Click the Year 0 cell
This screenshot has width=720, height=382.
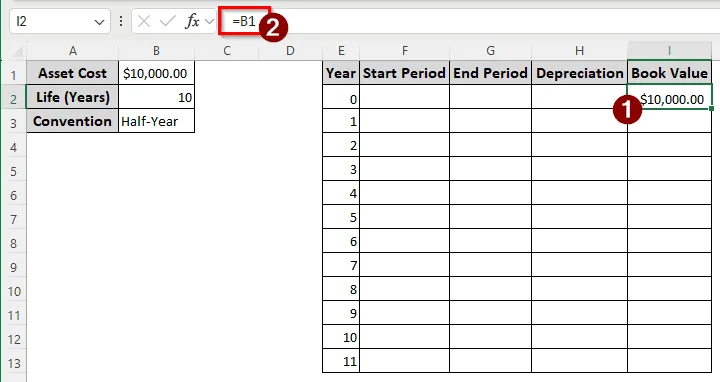coord(341,97)
